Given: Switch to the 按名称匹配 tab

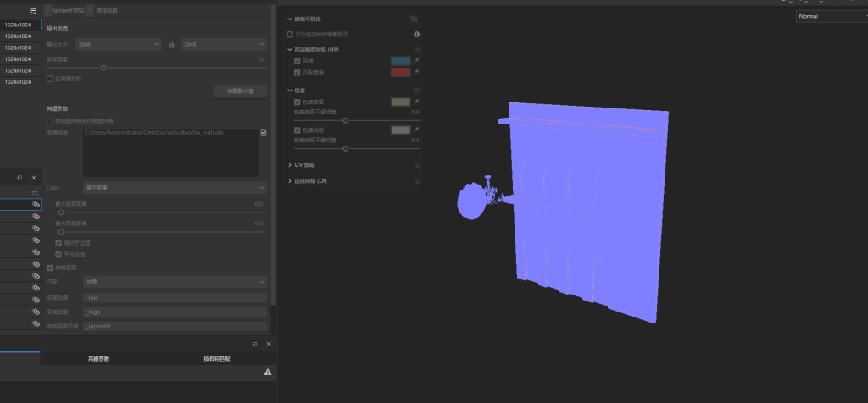Looking at the screenshot, I should (x=216, y=359).
